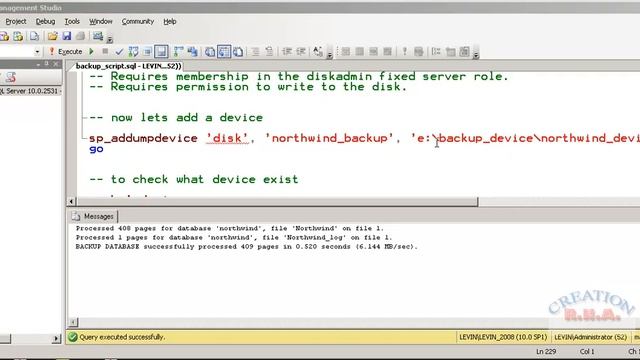Click the greyed exclamation mark toolbar icon
640x360 pixels.
[404, 52]
